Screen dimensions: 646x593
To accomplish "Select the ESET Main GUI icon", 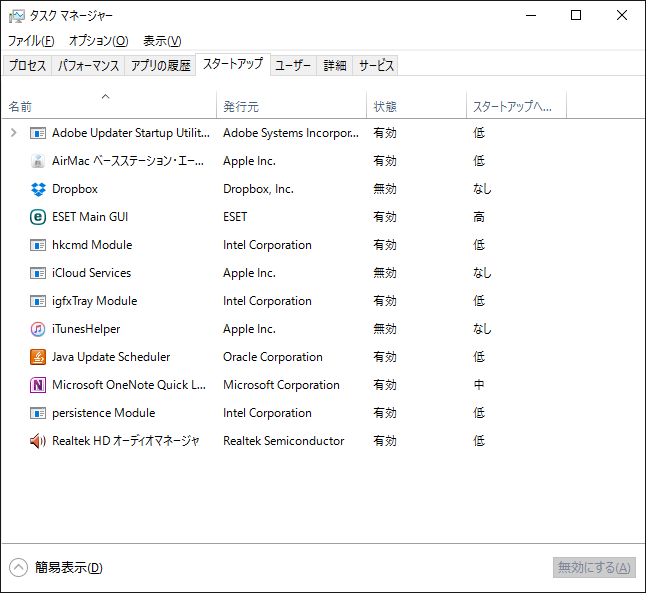I will pyautogui.click(x=38, y=217).
